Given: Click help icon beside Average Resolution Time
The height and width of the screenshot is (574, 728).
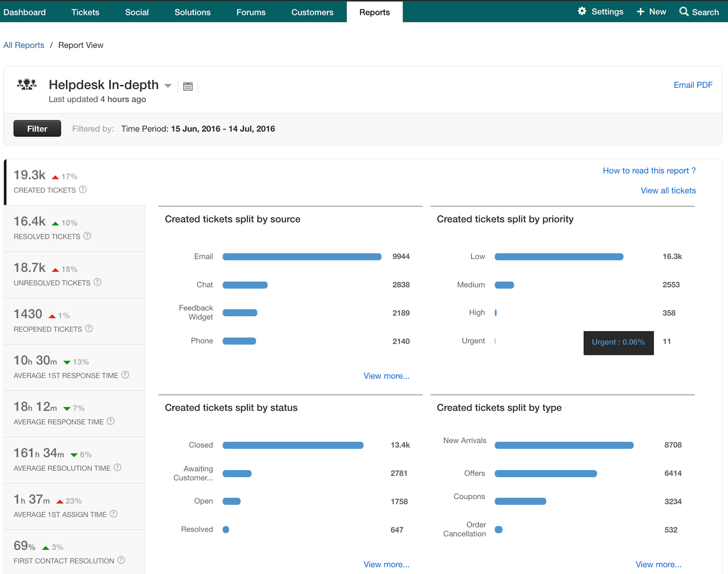Looking at the screenshot, I should click(x=117, y=467).
